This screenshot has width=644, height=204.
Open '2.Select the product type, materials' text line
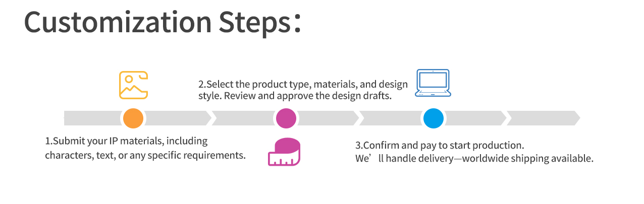click(303, 84)
